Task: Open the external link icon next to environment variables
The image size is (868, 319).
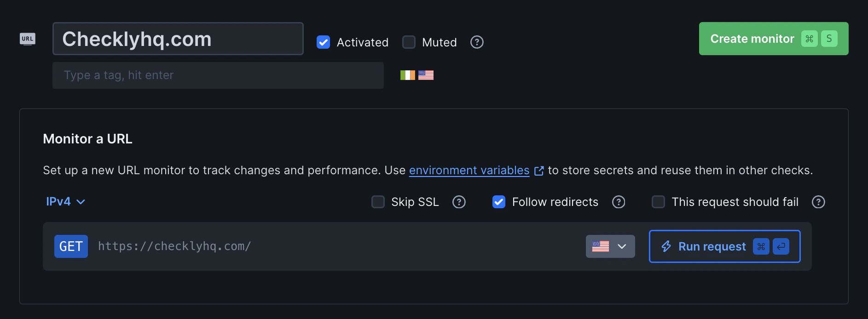Action: point(539,170)
